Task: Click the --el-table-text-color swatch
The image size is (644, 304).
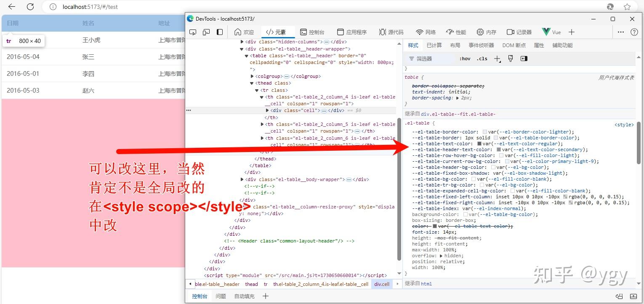Action: (x=479, y=144)
